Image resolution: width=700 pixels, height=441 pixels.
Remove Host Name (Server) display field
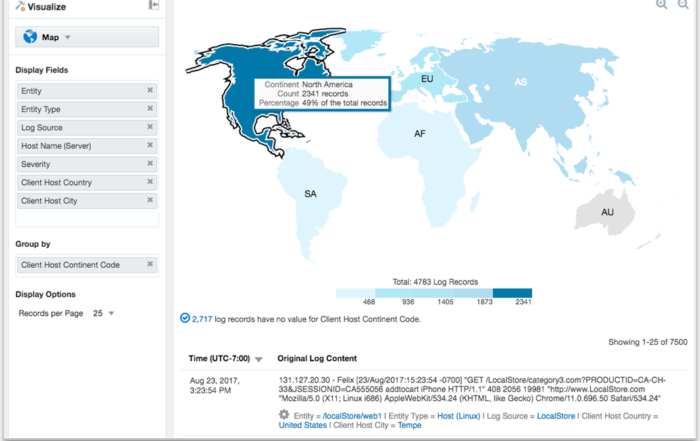point(150,145)
